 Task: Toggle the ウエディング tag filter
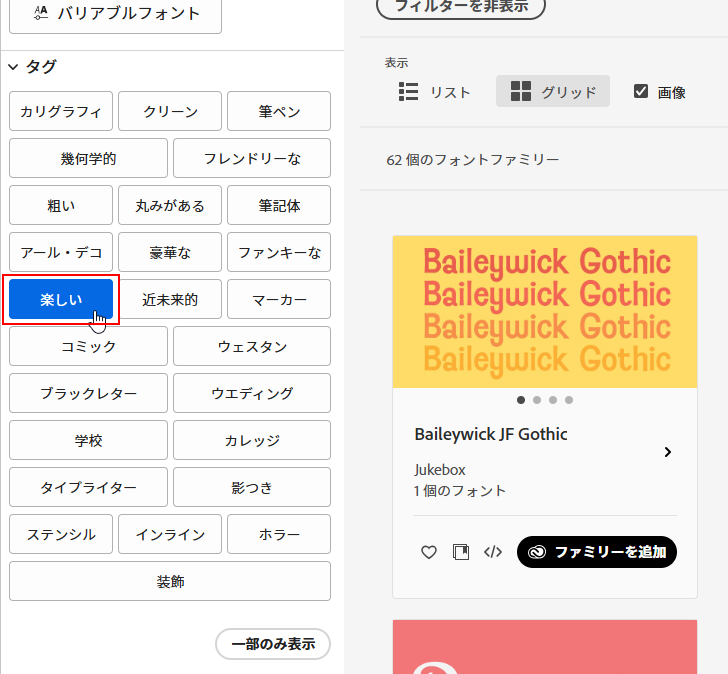252,393
